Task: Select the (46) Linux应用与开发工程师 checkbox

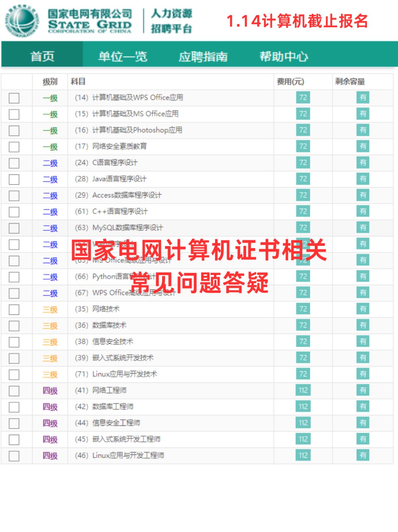Action: (x=14, y=456)
